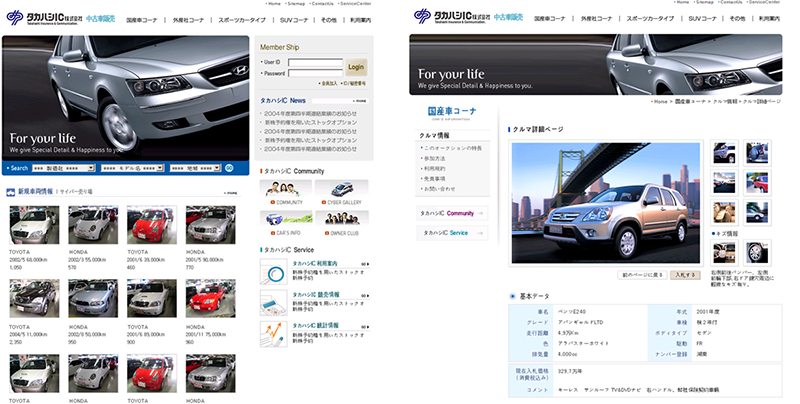Click the User ID input field
This screenshot has width=800, height=404.
[315, 62]
